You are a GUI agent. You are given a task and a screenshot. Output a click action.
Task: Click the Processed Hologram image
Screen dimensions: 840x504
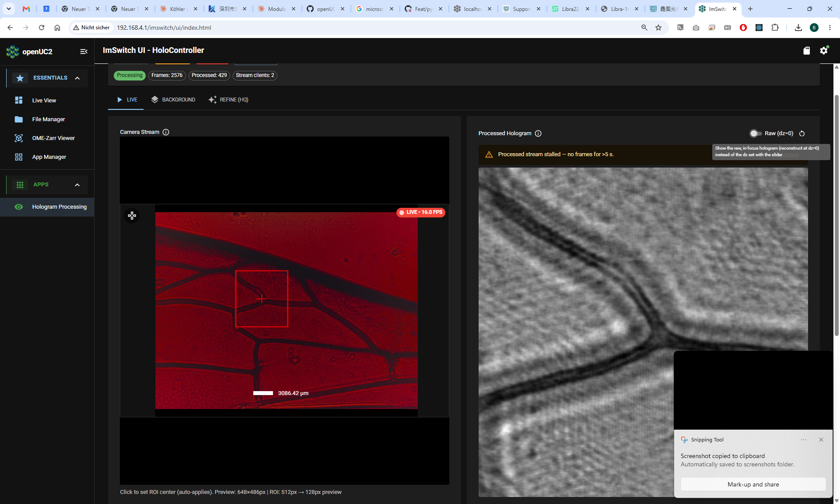point(643,332)
